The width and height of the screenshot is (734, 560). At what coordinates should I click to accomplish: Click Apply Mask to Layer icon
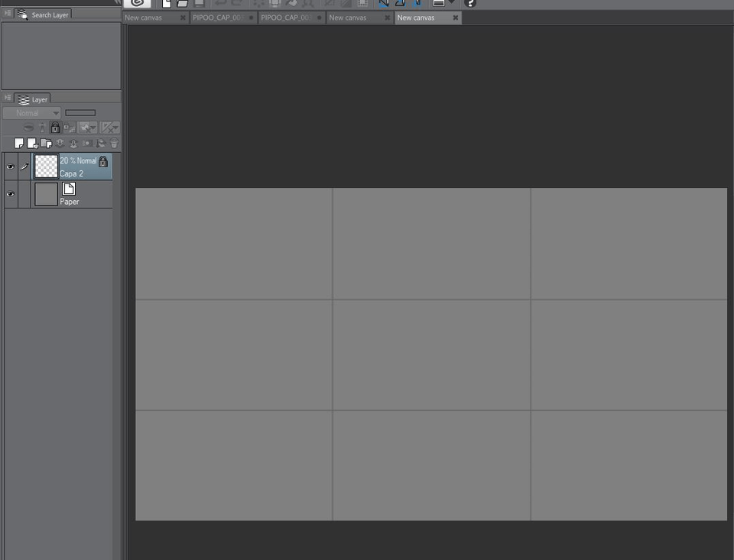click(x=101, y=143)
